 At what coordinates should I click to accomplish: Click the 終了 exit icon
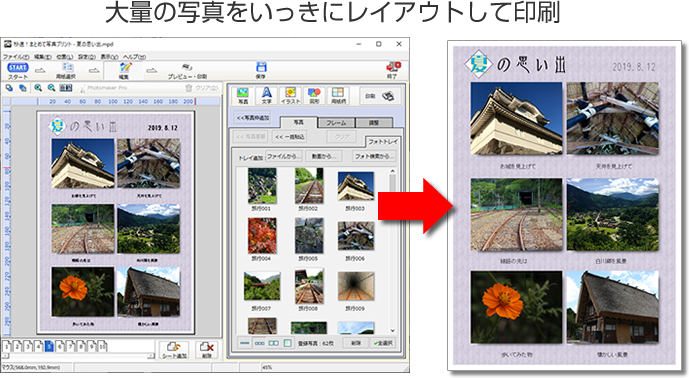pyautogui.click(x=393, y=70)
